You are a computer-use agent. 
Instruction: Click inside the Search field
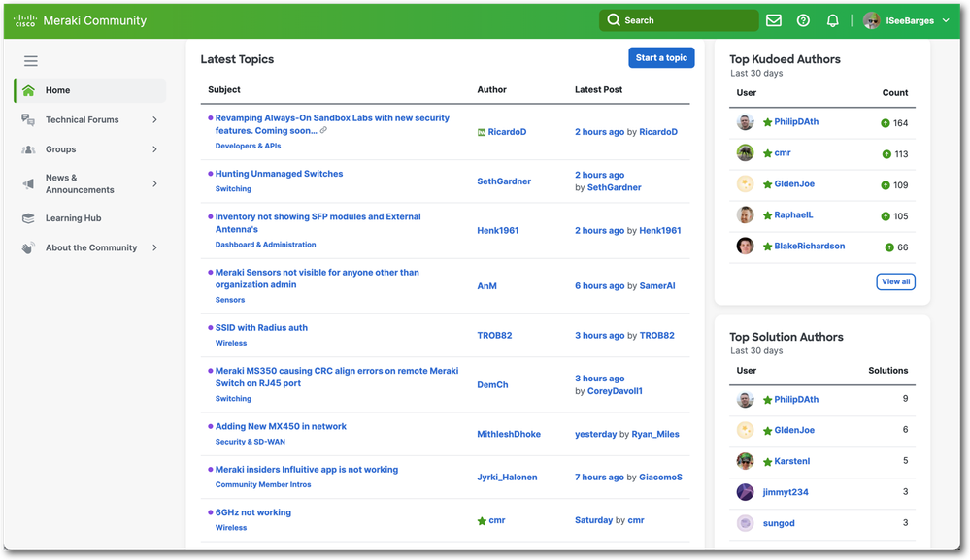click(679, 20)
